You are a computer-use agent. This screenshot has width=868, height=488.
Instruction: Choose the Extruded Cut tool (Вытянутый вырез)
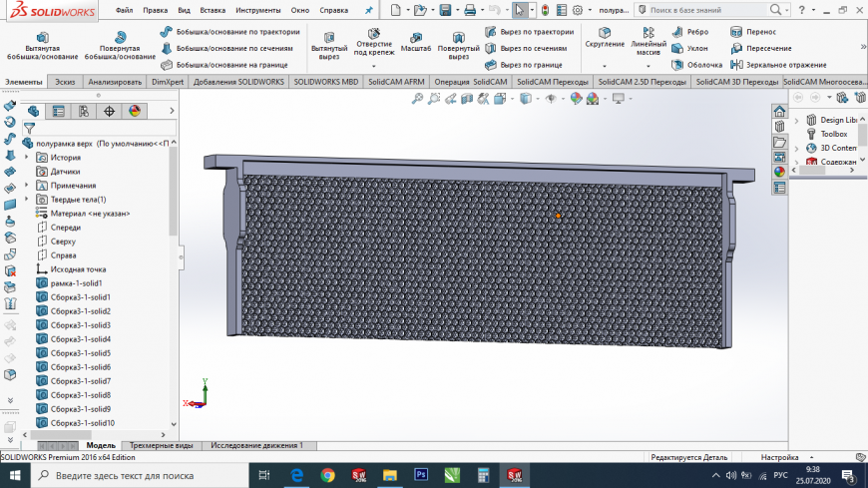[x=329, y=44]
